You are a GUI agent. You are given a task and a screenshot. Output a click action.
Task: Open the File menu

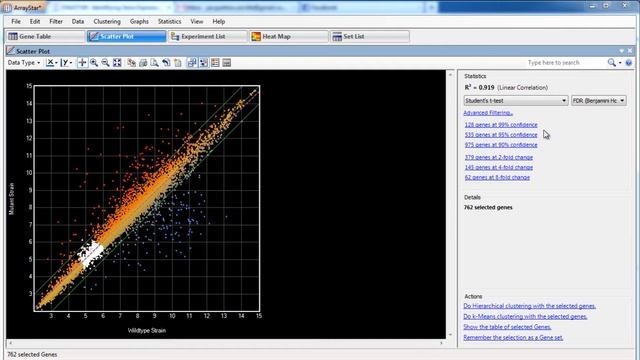tap(16, 21)
